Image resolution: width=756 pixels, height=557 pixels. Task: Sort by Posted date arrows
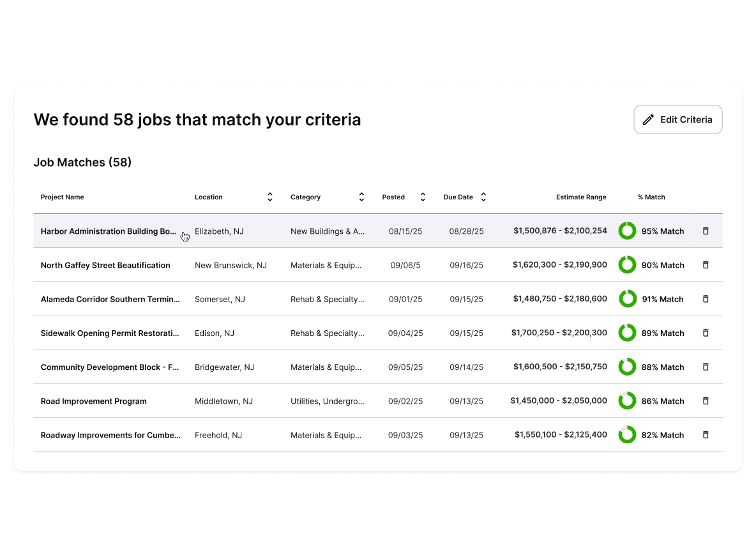(x=423, y=197)
